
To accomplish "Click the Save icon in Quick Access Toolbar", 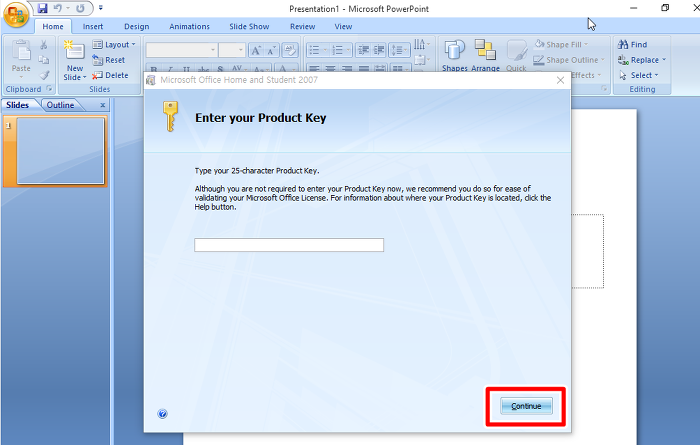I will click(x=42, y=8).
